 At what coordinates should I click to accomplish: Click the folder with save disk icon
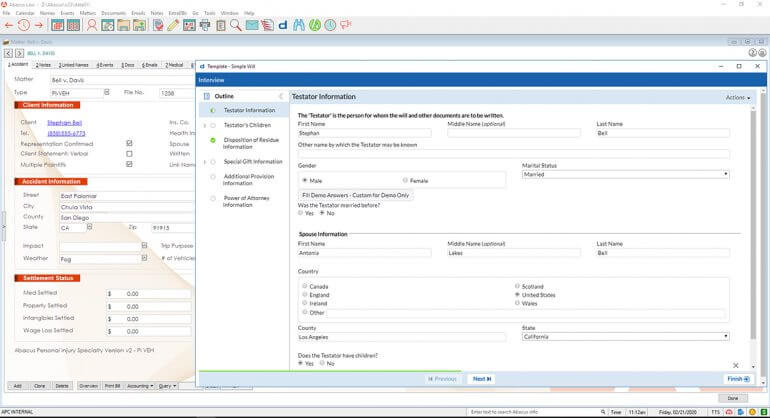(124, 25)
